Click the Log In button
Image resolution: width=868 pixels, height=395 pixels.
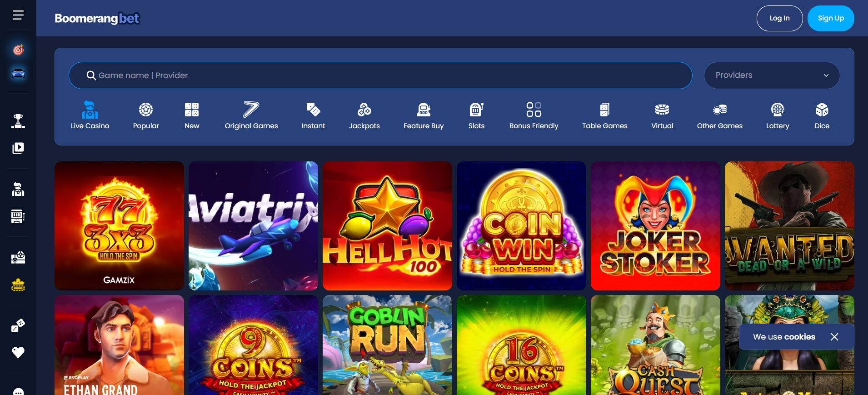(x=780, y=18)
